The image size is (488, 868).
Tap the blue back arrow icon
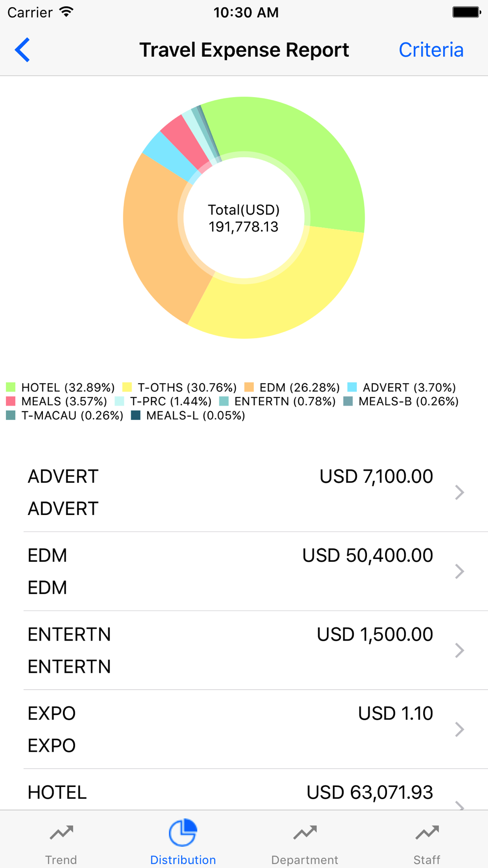click(x=22, y=50)
